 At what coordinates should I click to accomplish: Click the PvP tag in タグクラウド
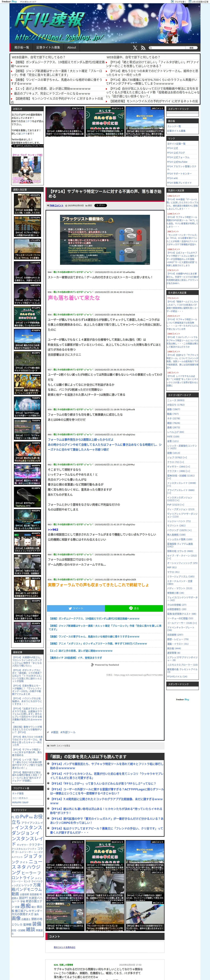pos(24,817)
